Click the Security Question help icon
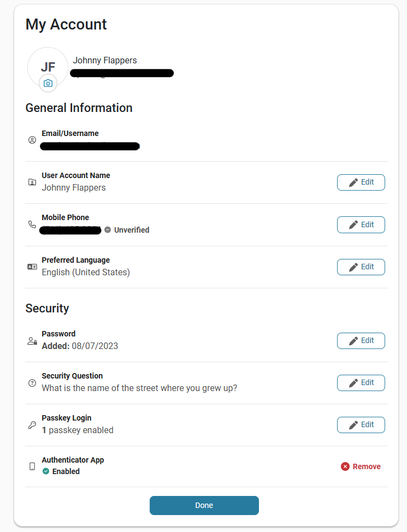The width and height of the screenshot is (407, 532). tap(32, 383)
